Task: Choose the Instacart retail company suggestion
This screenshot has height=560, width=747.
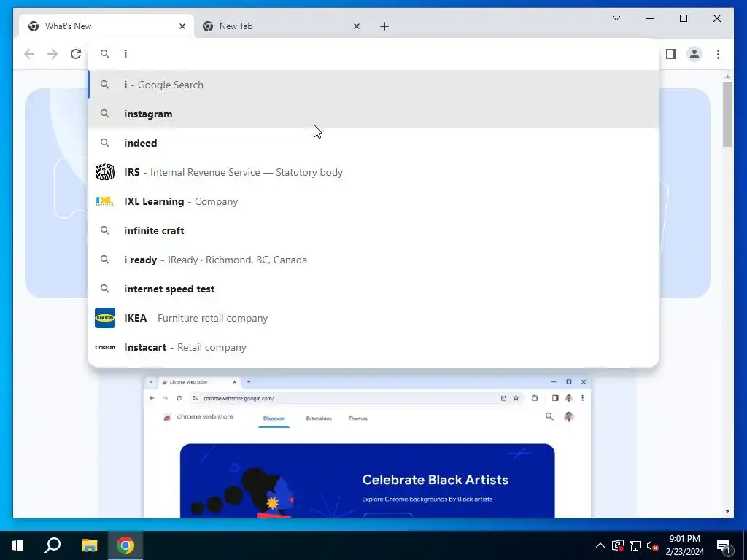Action: [x=373, y=347]
